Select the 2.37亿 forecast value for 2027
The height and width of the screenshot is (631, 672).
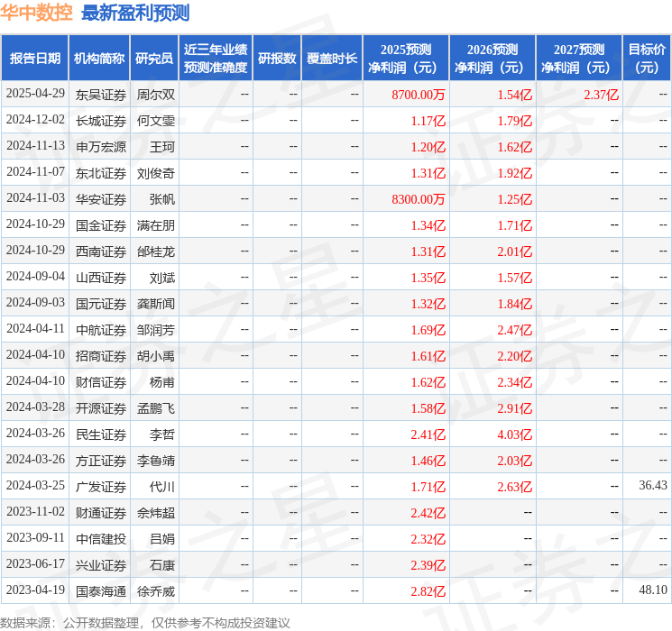(601, 95)
